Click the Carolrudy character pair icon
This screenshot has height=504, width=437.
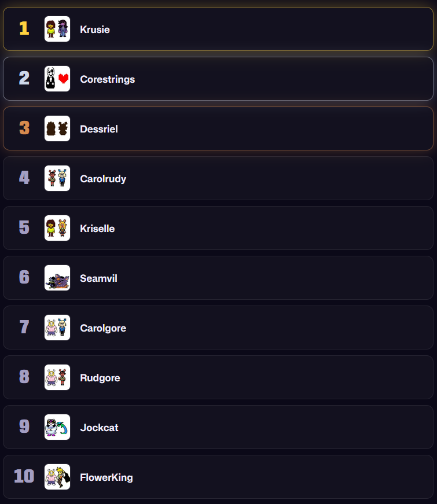coord(57,178)
